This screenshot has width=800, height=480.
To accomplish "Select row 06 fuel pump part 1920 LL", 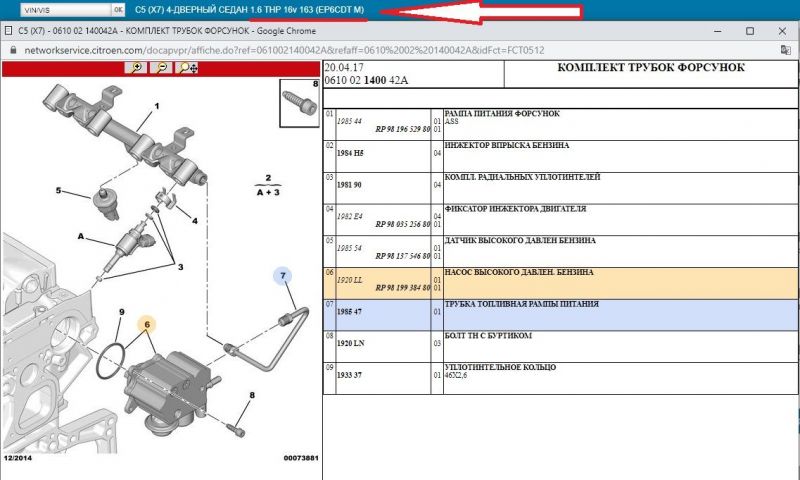I will pos(349,273).
